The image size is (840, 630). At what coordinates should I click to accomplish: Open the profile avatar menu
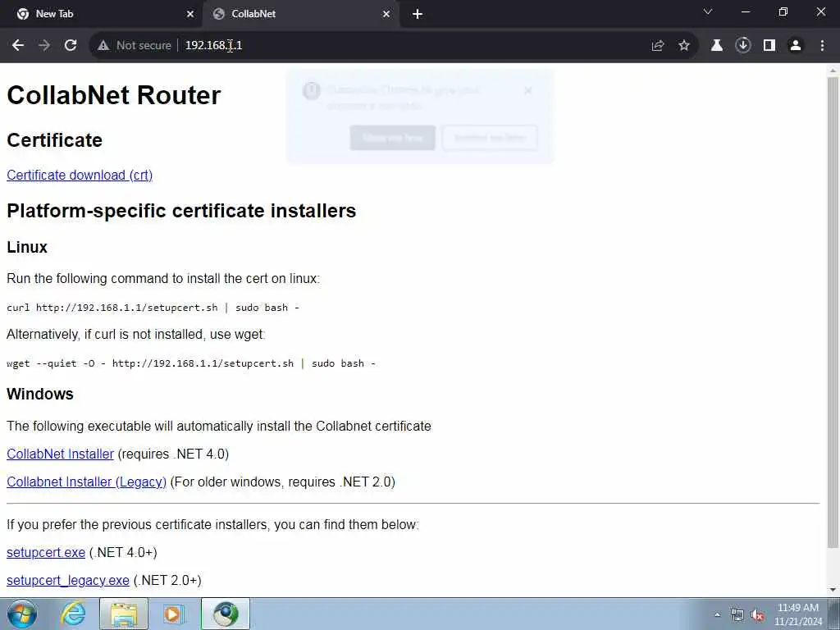pos(796,46)
